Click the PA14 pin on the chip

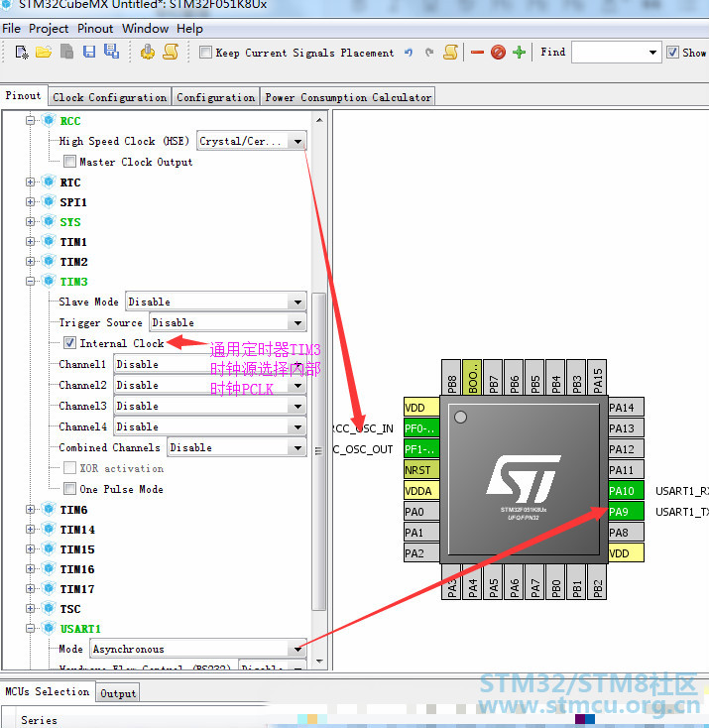tap(626, 408)
